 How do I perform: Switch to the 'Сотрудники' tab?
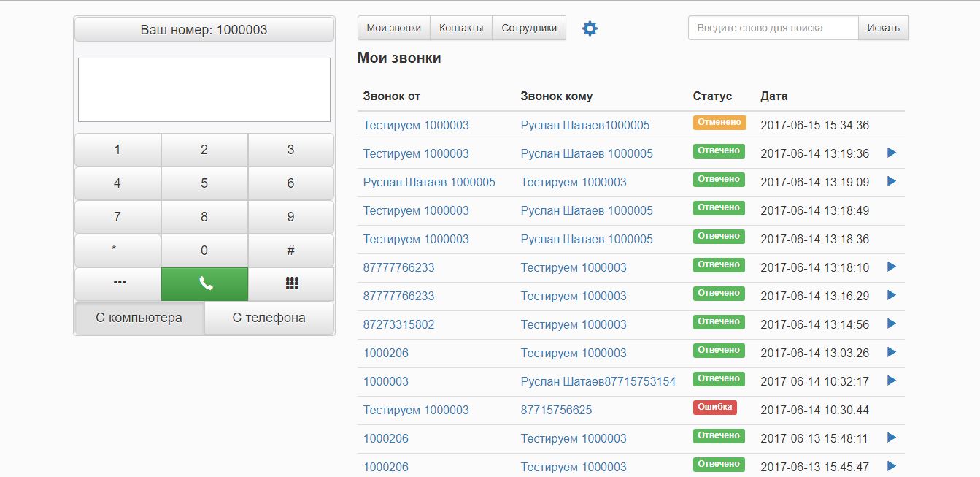point(529,28)
